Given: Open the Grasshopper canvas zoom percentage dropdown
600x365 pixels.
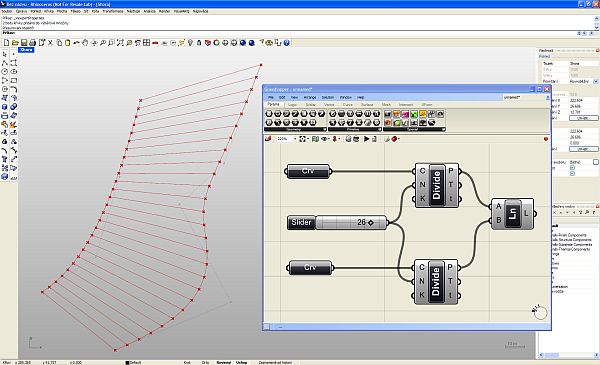Looking at the screenshot, I should click(295, 139).
